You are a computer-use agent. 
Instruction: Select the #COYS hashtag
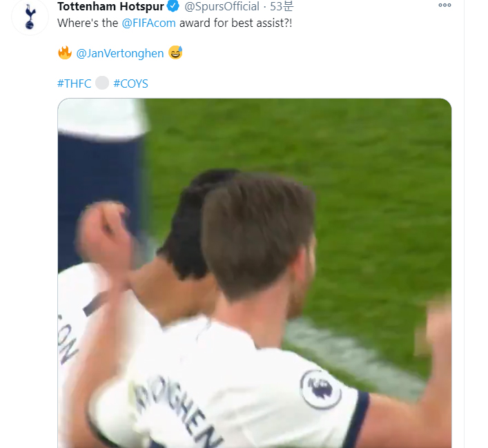coord(130,84)
